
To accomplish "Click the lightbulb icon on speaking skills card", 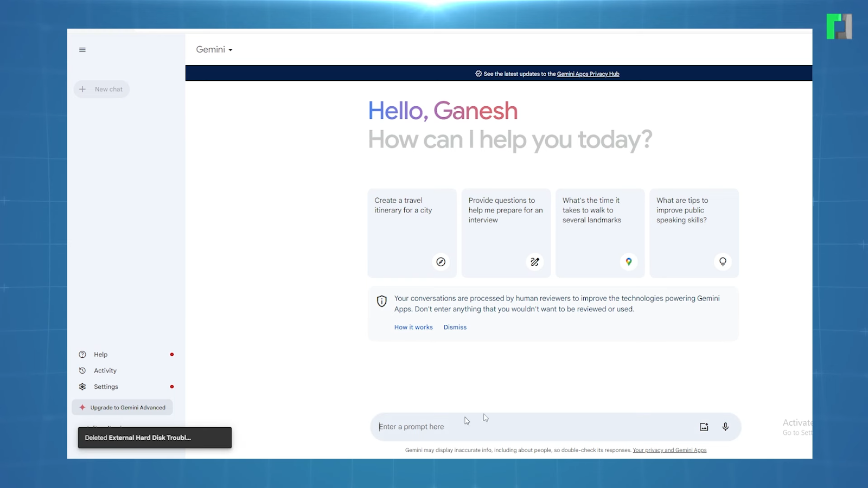I will click(x=723, y=262).
